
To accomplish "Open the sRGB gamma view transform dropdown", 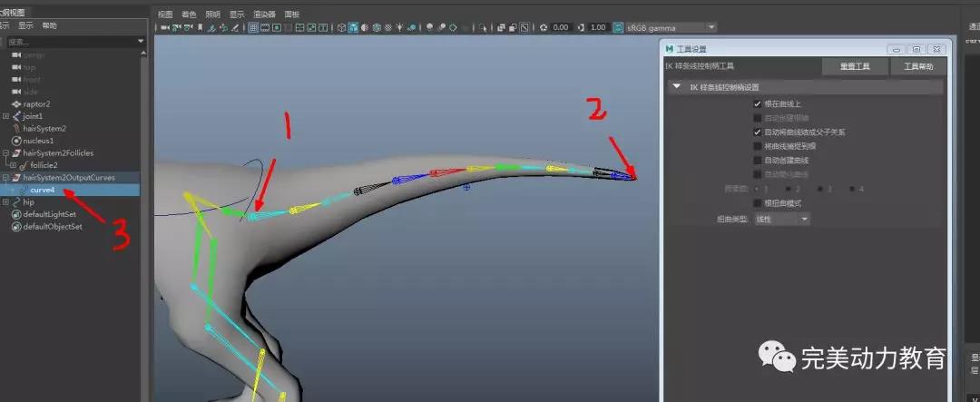I will [x=711, y=27].
